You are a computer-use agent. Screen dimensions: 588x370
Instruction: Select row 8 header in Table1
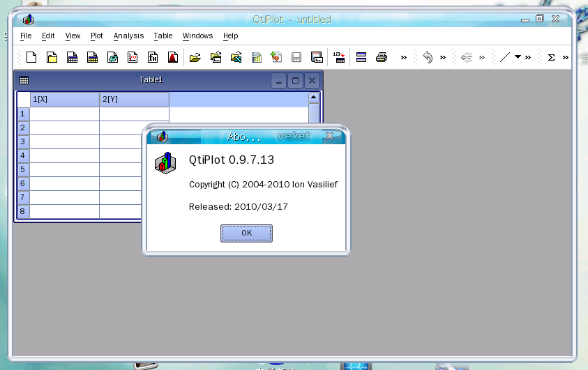pyautogui.click(x=23, y=212)
